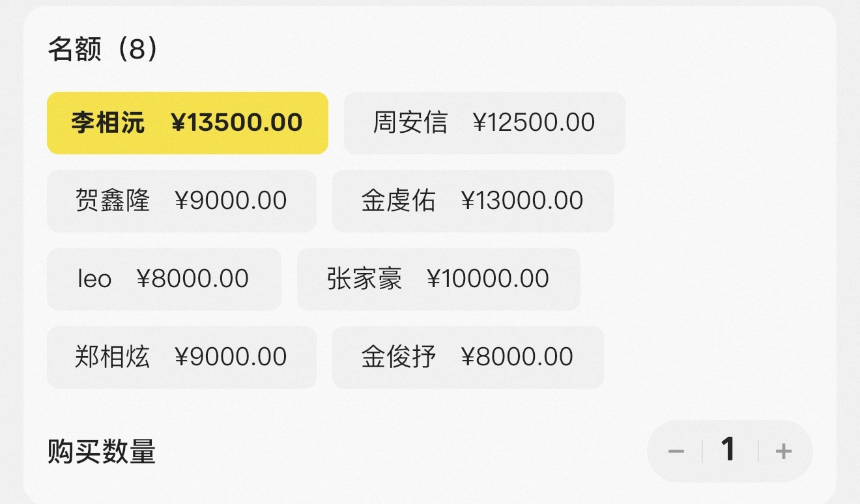Select the 张家豪 option chip
The image size is (860, 504).
point(438,279)
